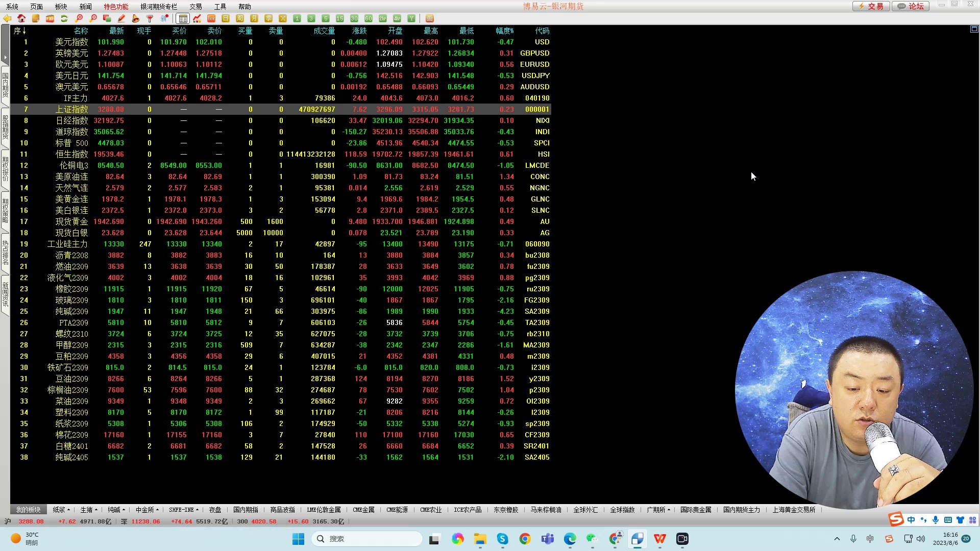Toggle the trend chart view icon

tap(197, 18)
